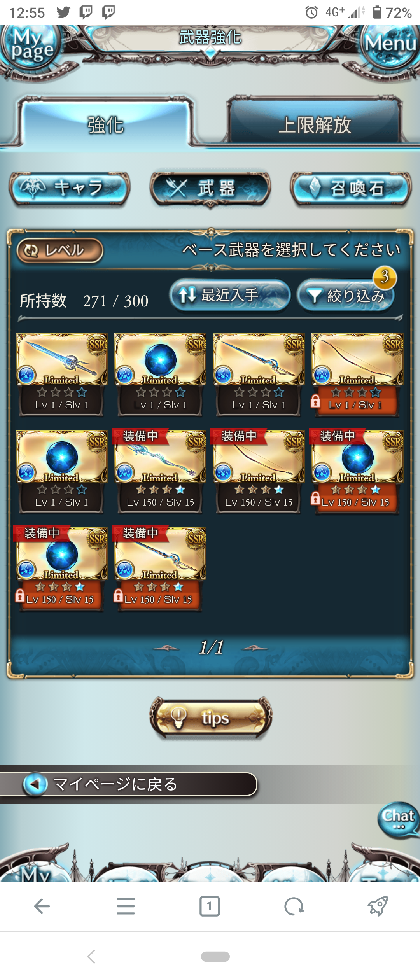Open the tips button
Image resolution: width=420 pixels, height=980 pixels.
pyautogui.click(x=211, y=718)
